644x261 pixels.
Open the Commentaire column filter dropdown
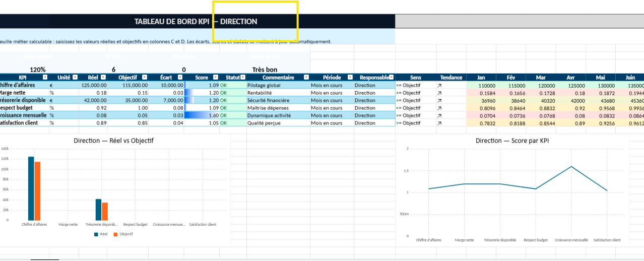(x=306, y=78)
